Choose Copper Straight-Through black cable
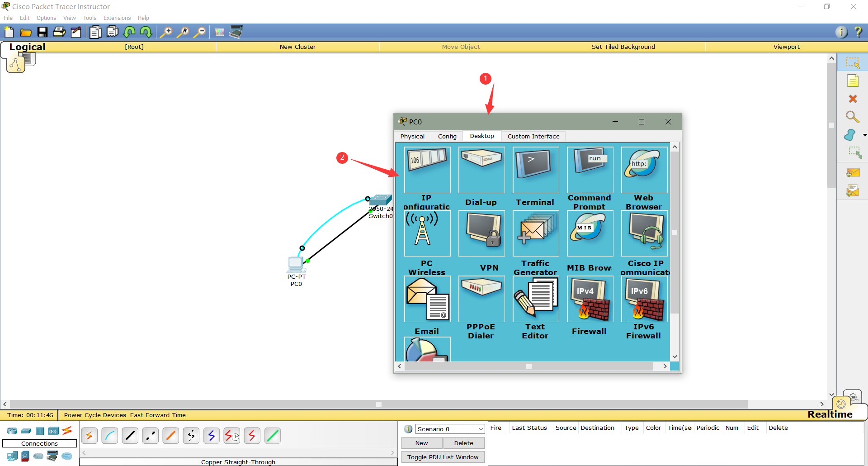 (130, 436)
